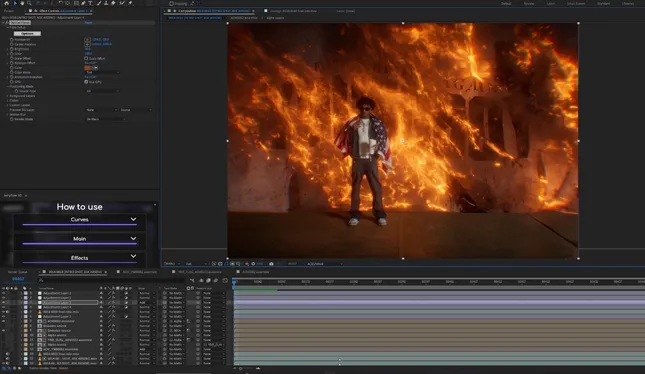645x374 pixels.
Task: Hide layer 1 with its eye toggle
Action: 3,293
